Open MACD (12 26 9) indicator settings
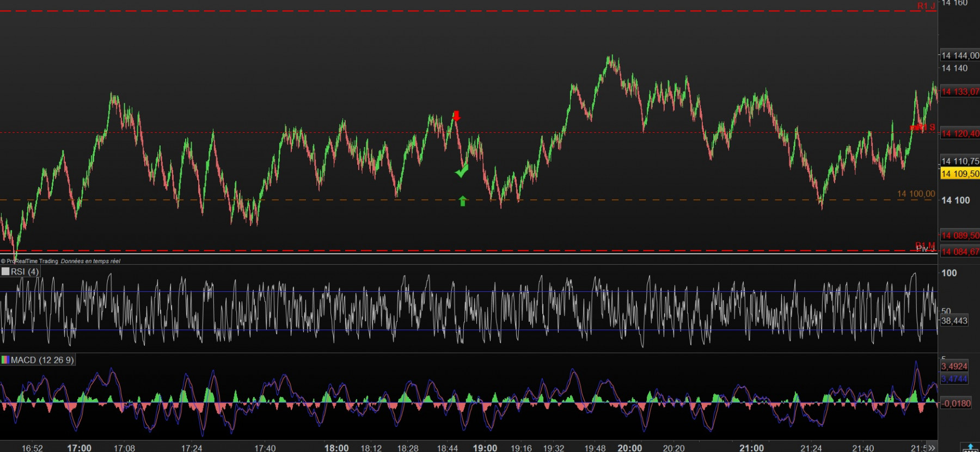This screenshot has height=452, width=980. 42,360
